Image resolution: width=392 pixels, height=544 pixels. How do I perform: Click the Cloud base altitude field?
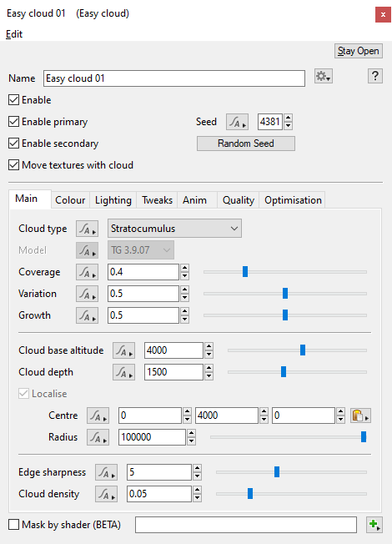tap(173, 350)
